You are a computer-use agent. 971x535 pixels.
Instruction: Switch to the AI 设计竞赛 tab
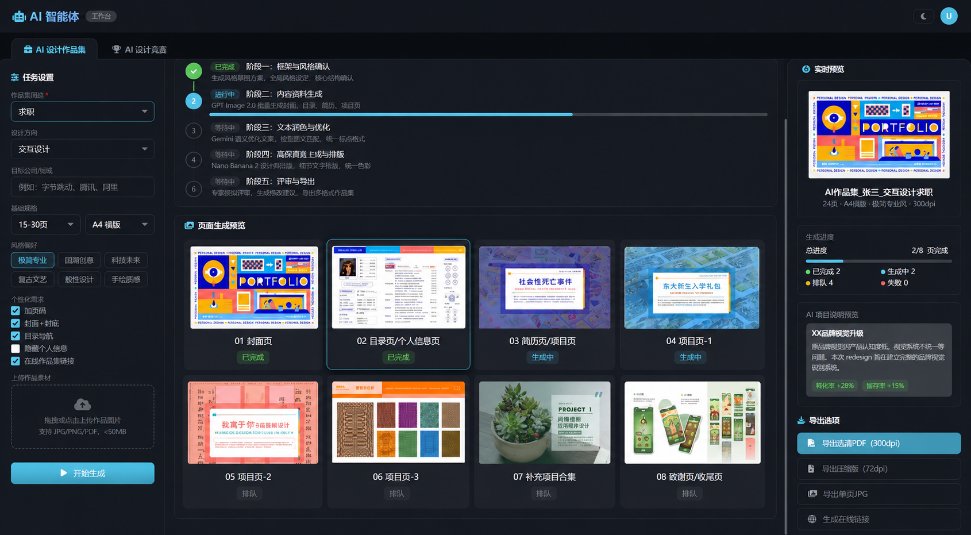139,50
